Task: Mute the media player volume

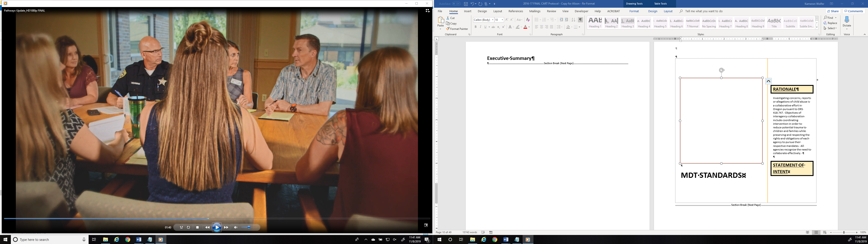Action: 236,228
